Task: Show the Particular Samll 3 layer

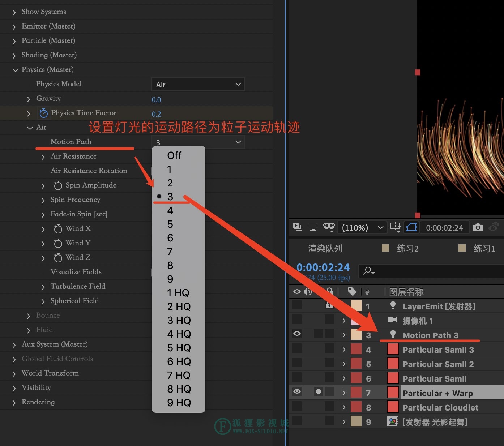Action: coord(297,348)
